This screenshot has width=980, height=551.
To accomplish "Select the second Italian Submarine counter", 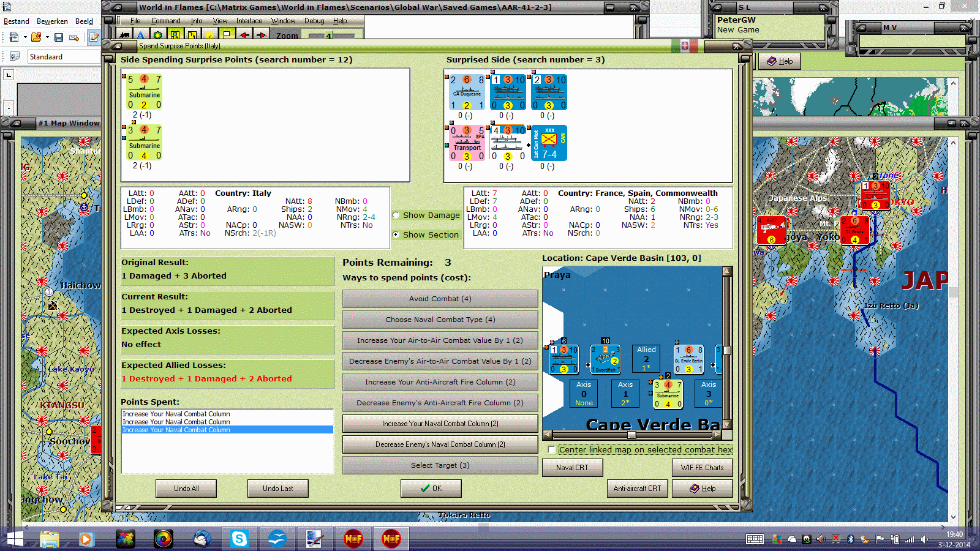I will tap(145, 143).
